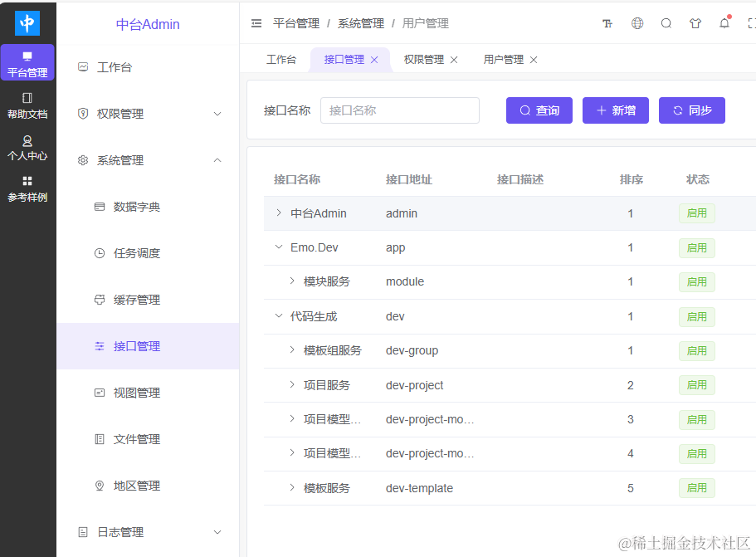This screenshot has height=557, width=756.
Task: Click the 接口地址 column header
Action: [x=409, y=179]
